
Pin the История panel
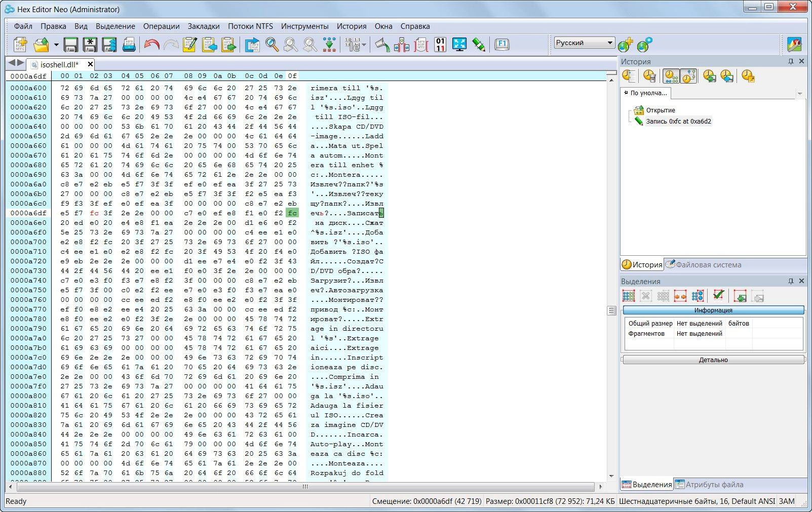[791, 61]
